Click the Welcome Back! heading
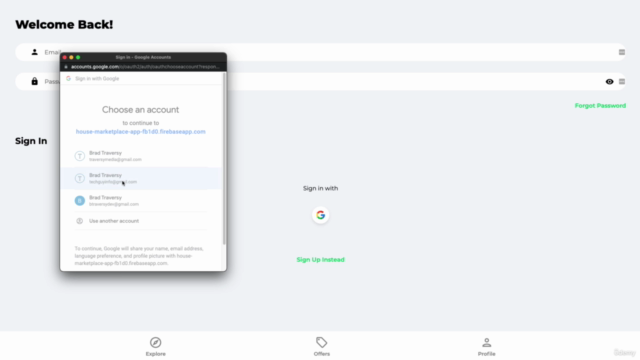 click(x=64, y=24)
